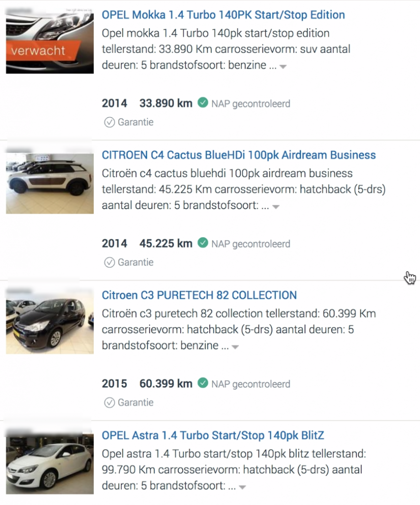Click Garantie checkmark icon under Opel Mokka

(x=109, y=122)
